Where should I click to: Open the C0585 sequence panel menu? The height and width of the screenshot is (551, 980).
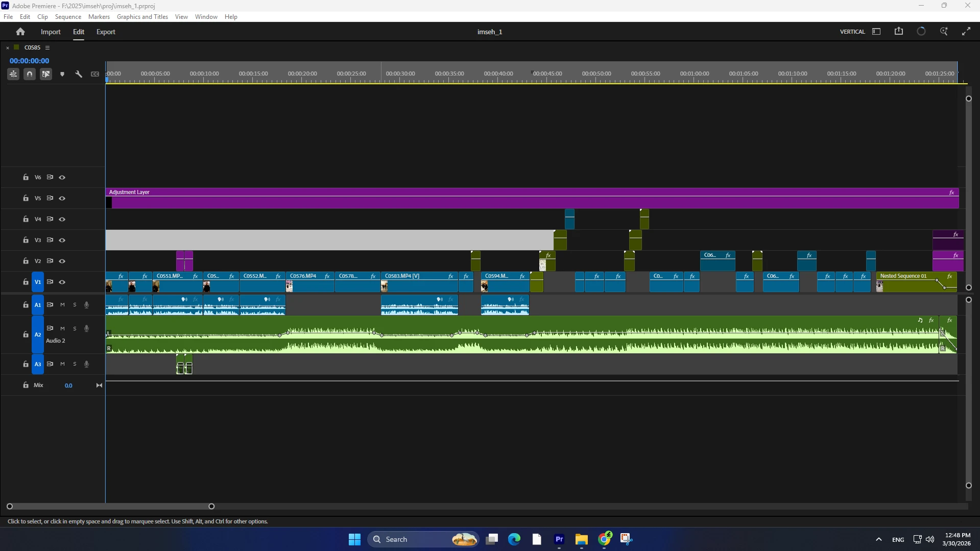tap(47, 47)
